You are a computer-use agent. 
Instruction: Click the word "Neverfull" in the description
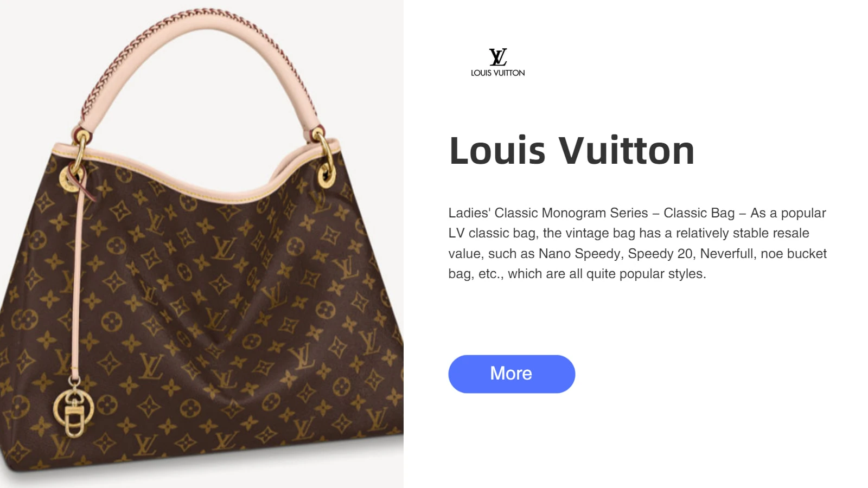(726, 253)
